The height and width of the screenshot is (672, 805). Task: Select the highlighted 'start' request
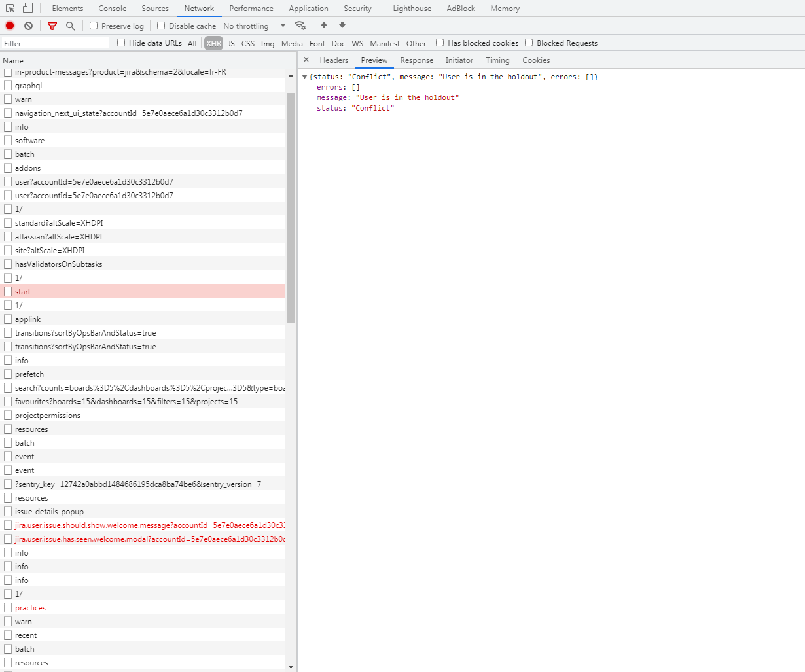[x=143, y=291]
